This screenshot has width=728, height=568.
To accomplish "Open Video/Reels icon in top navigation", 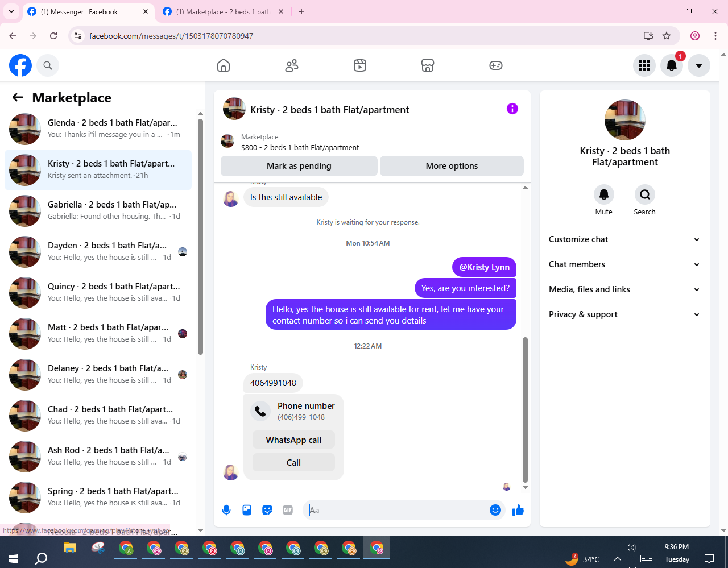I will tap(360, 65).
